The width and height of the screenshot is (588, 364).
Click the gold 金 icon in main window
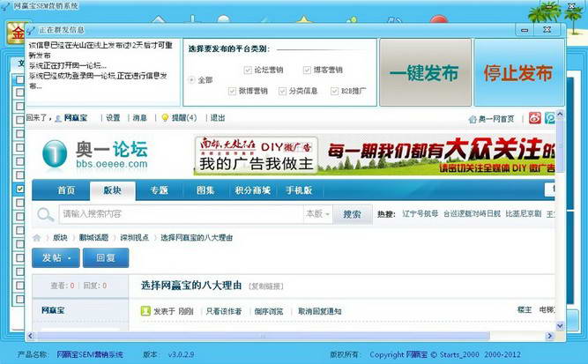pos(15,33)
